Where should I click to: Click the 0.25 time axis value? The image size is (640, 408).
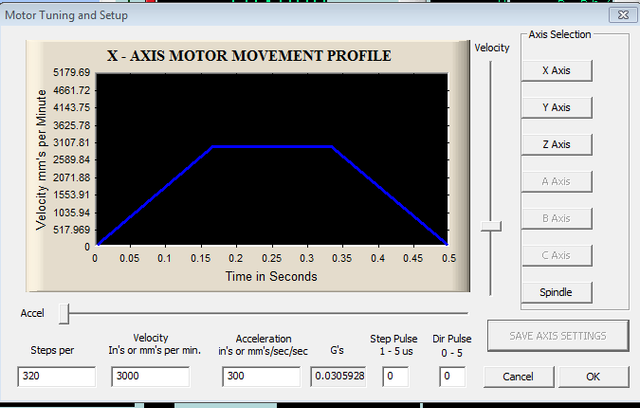272,259
